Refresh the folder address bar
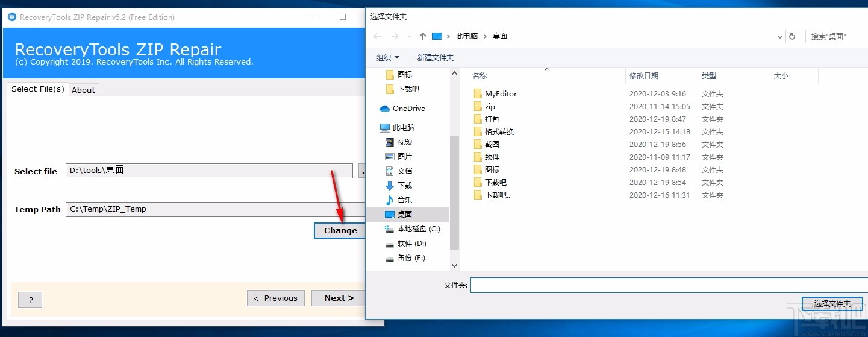Image resolution: width=868 pixels, height=337 pixels. pos(793,36)
